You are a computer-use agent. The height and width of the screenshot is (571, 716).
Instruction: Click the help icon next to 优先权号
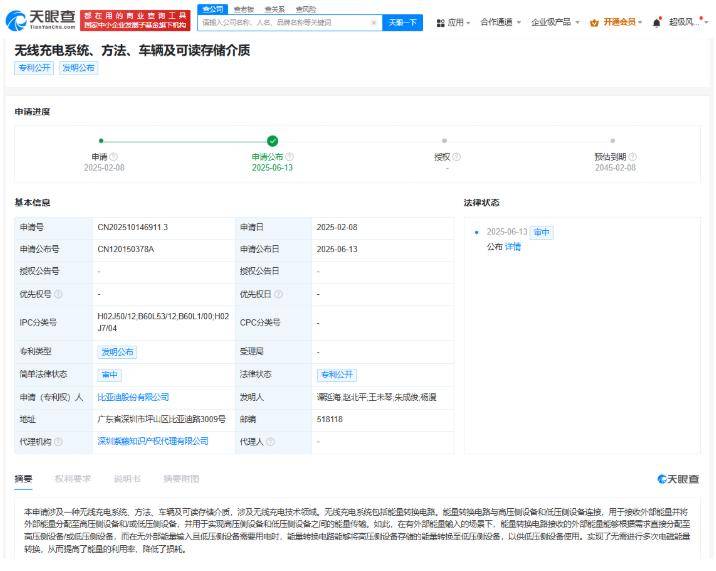(x=58, y=293)
